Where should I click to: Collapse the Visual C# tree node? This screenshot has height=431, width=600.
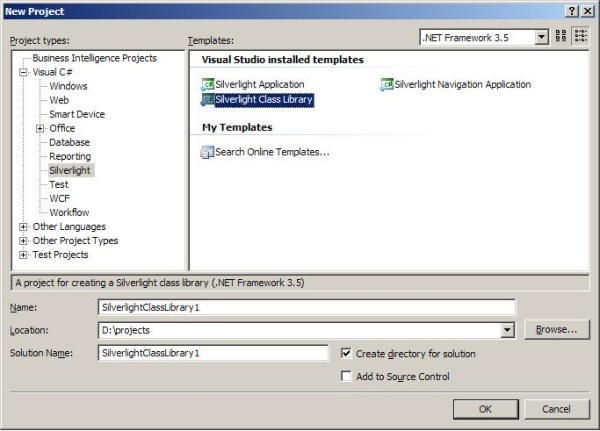point(23,72)
